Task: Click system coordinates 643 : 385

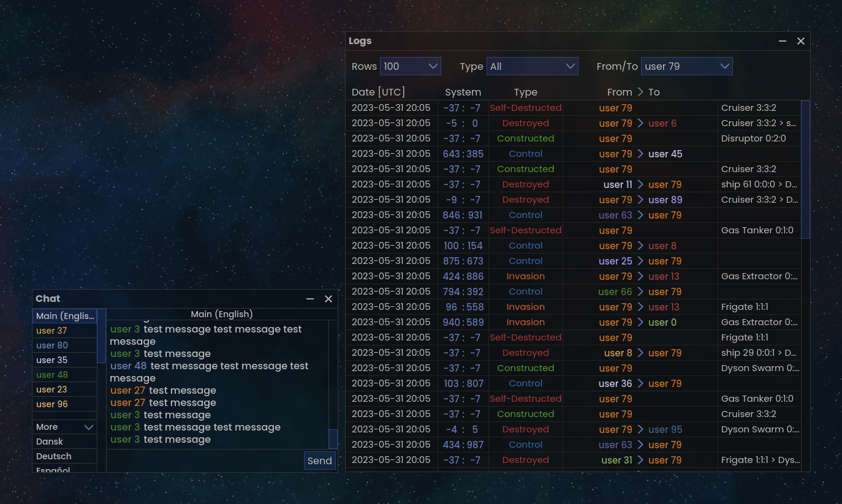Action: click(x=463, y=154)
